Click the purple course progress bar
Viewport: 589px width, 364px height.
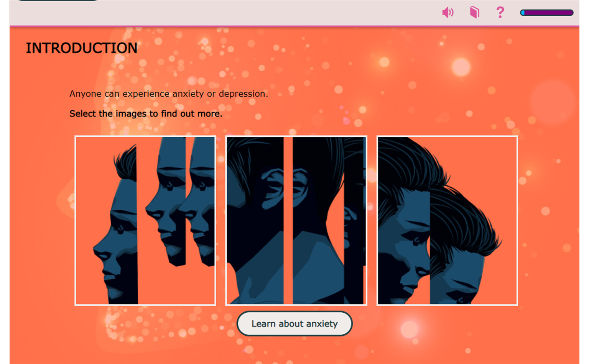point(547,13)
